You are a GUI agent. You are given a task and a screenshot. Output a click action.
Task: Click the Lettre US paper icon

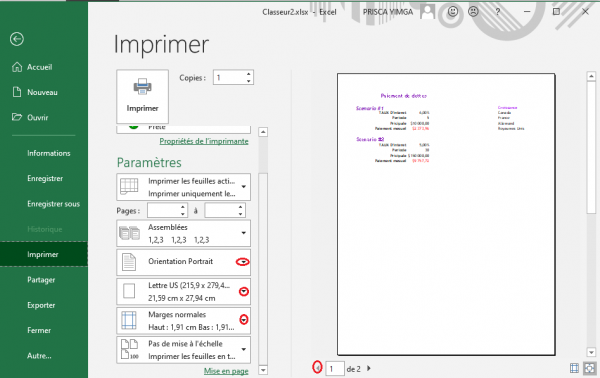click(x=129, y=292)
